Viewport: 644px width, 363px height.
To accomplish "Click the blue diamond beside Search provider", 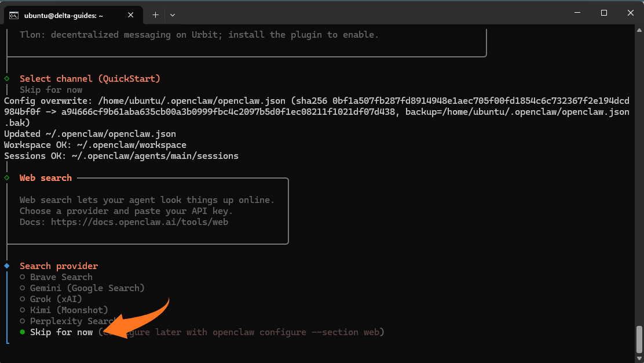I will (7, 266).
